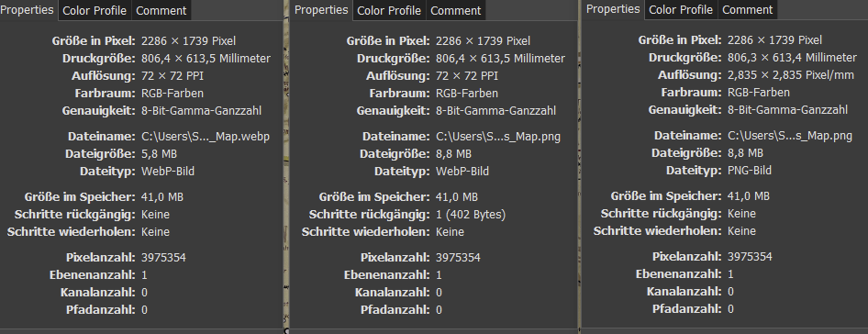Click 'Ebenenanzahl' value 1 in middle panel
Screen dimensions: 868x334
click(x=439, y=274)
